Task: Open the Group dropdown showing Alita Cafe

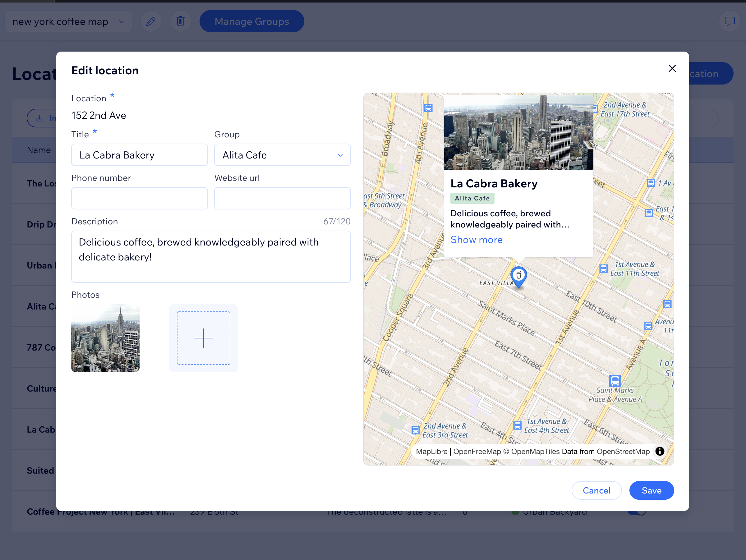Action: pyautogui.click(x=282, y=155)
